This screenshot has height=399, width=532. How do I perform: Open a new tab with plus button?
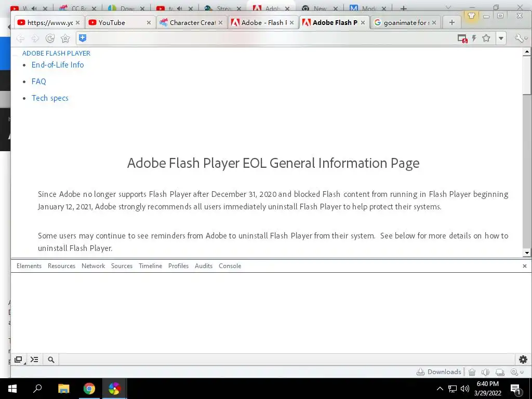pyautogui.click(x=451, y=22)
